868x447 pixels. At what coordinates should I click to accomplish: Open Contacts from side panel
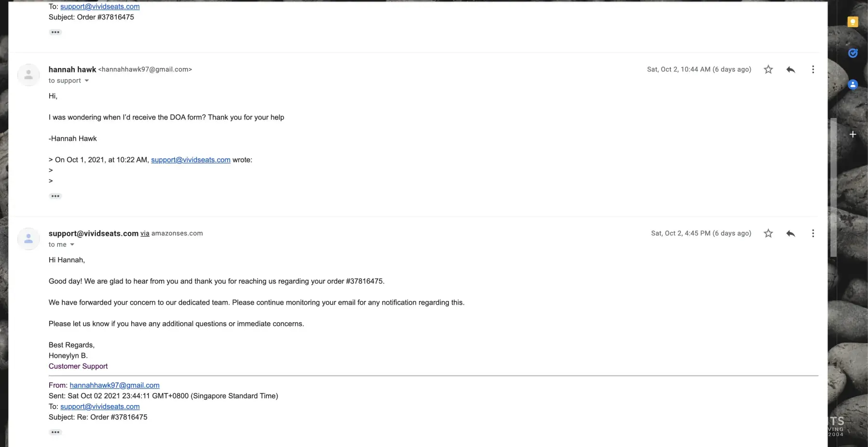[853, 84]
